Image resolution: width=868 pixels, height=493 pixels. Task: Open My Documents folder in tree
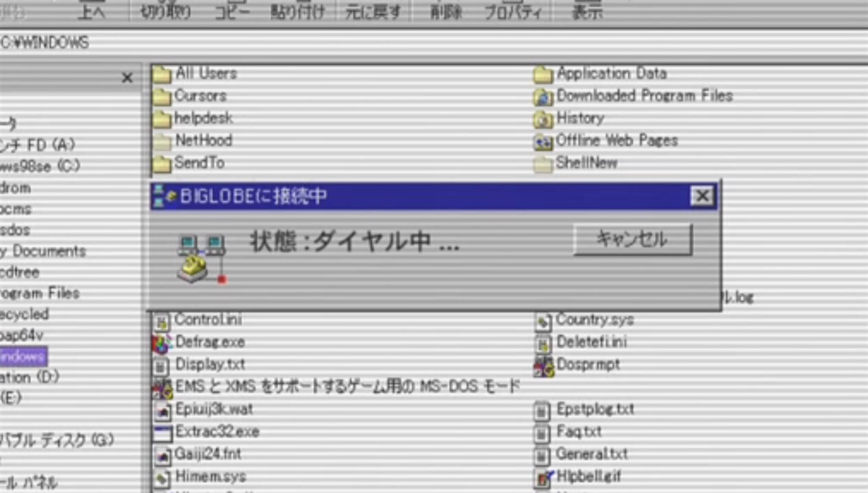(x=43, y=251)
